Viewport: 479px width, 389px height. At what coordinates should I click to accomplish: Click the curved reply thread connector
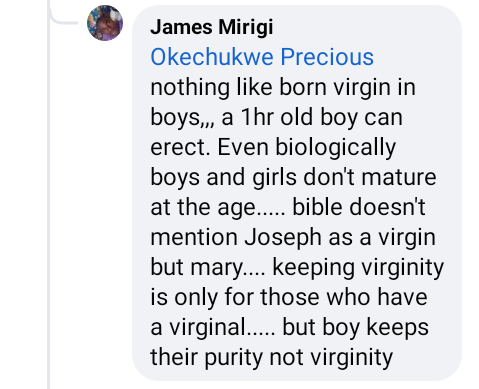[x=63, y=16]
